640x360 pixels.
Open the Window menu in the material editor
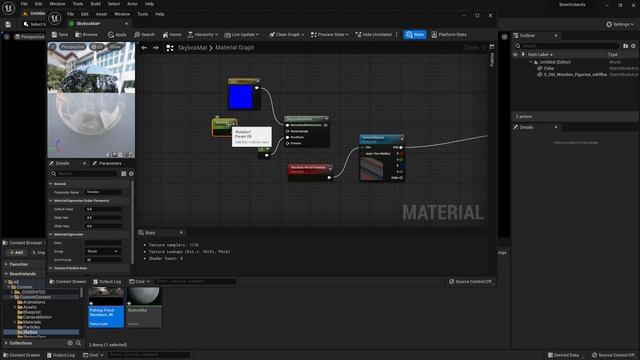click(x=122, y=14)
